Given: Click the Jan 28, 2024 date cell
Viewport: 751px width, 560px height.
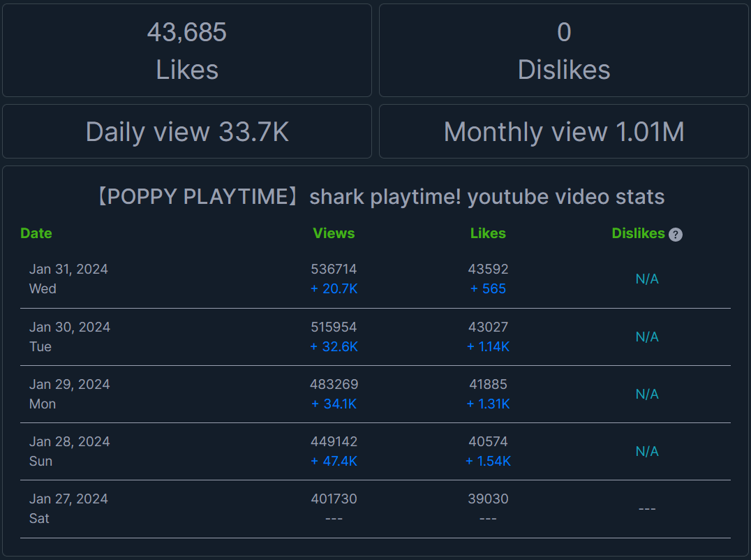Looking at the screenshot, I should click(x=70, y=442).
